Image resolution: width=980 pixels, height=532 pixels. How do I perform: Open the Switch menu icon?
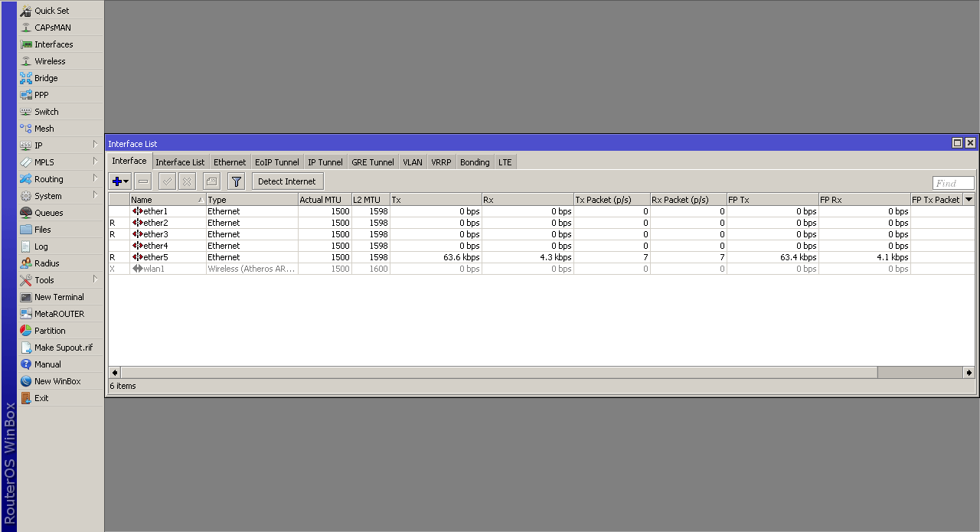(x=26, y=112)
